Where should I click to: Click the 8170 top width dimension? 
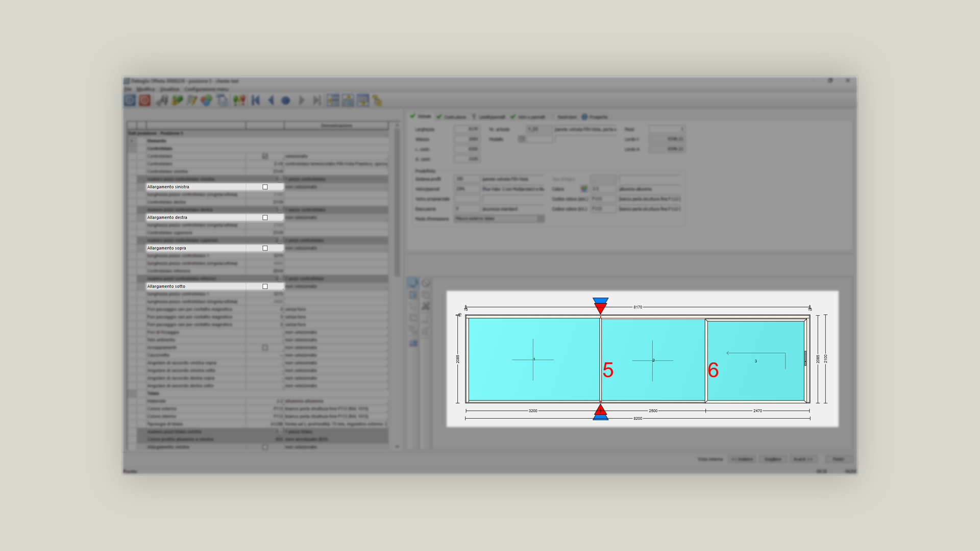(x=638, y=307)
